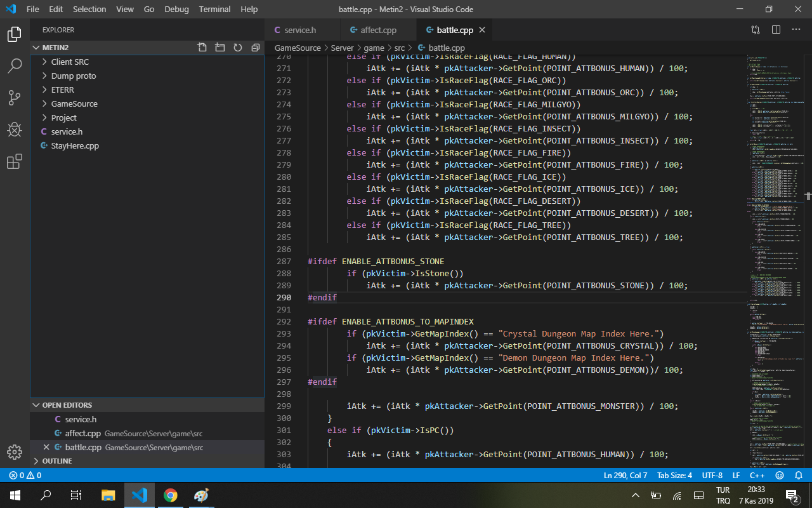Click Server in the breadcrumb path
This screenshot has height=508, width=812.
(343, 48)
